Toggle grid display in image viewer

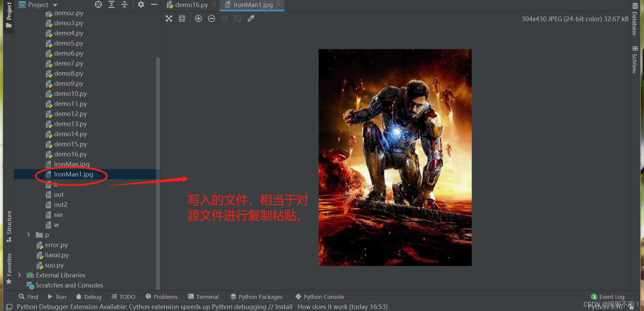click(x=182, y=19)
